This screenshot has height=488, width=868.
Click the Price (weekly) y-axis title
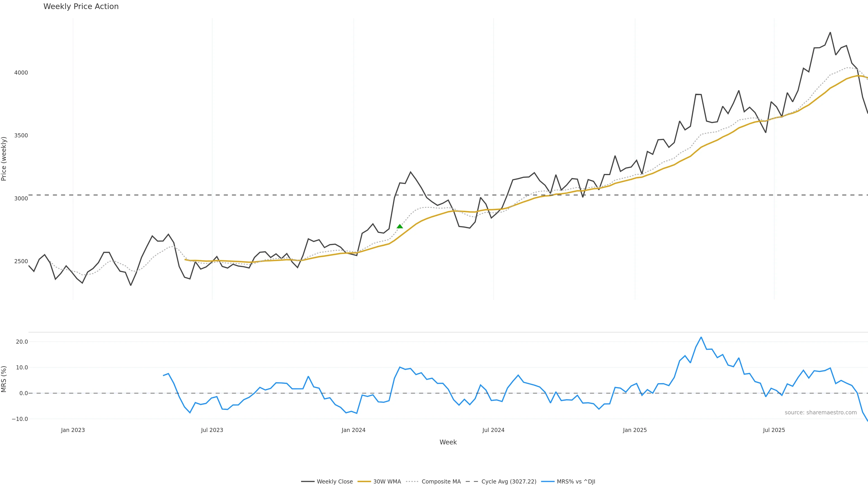(4, 159)
